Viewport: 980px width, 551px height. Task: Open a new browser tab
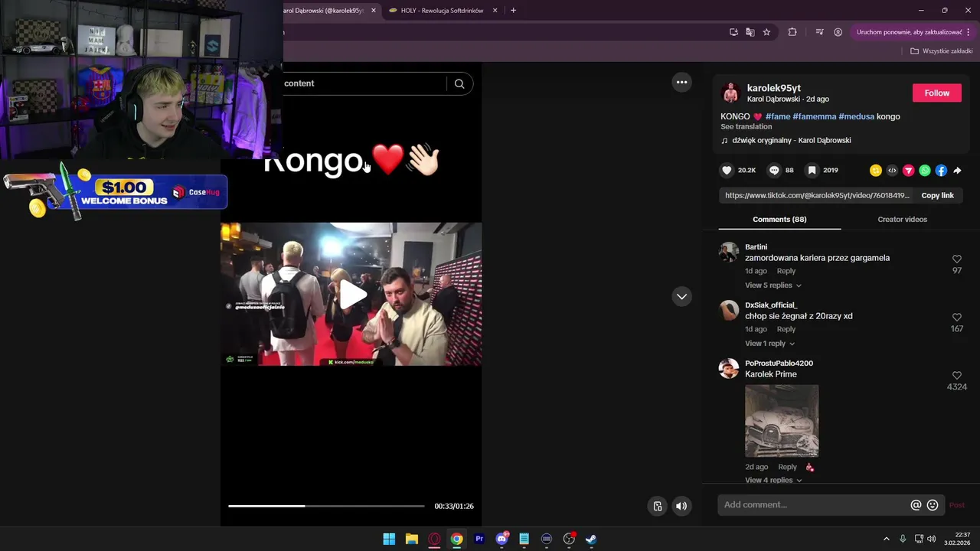(513, 11)
